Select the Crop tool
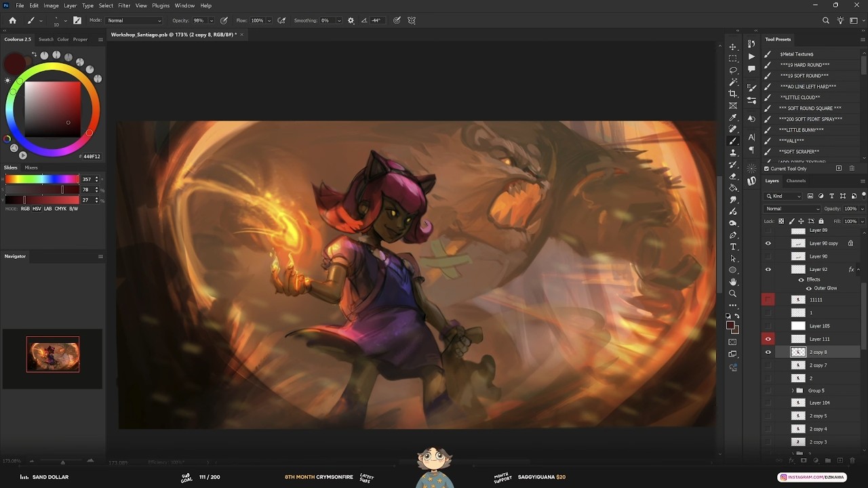 click(732, 94)
